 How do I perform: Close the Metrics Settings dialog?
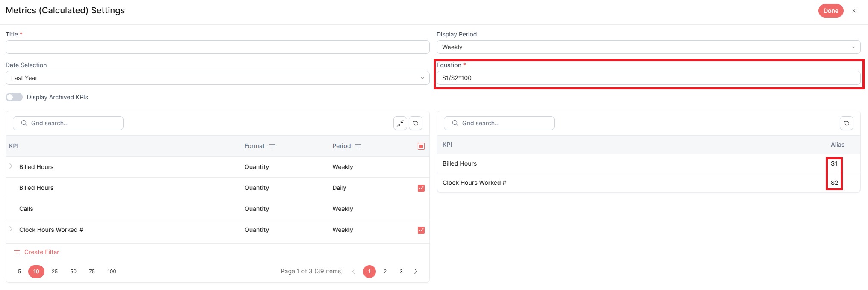coord(854,11)
